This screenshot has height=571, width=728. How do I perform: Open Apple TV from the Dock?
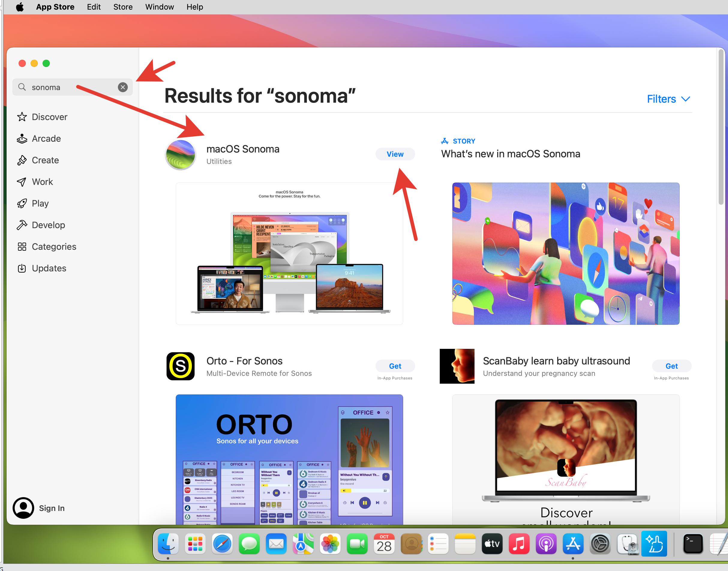pyautogui.click(x=492, y=544)
